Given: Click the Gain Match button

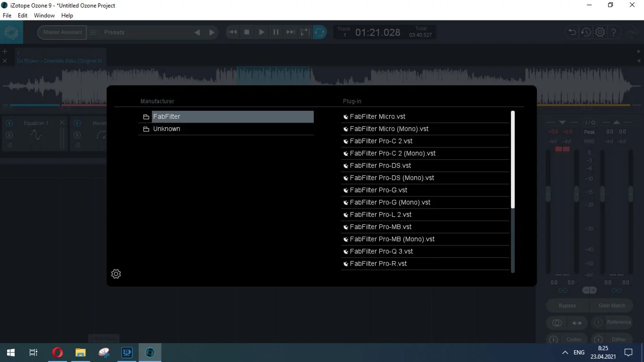Looking at the screenshot, I should [612, 305].
